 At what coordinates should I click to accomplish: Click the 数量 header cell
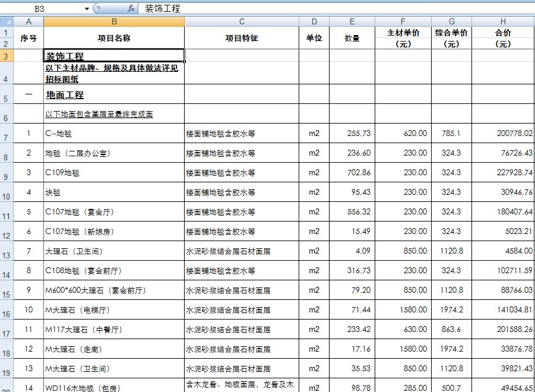[x=352, y=38]
